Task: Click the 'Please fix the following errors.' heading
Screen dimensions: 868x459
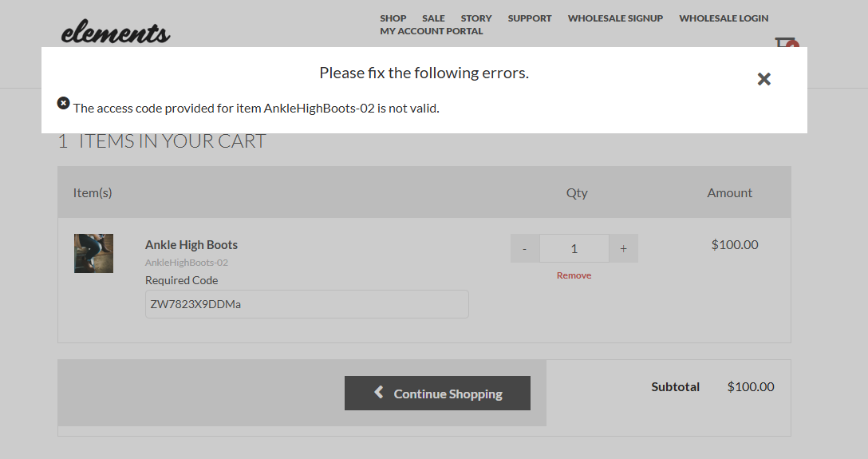Action: click(x=424, y=73)
